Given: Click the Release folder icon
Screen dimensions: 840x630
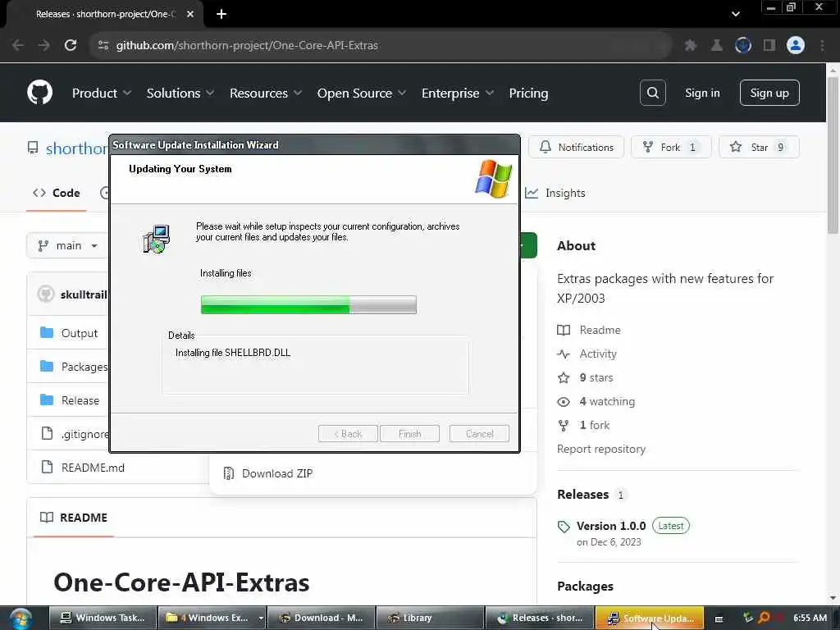Looking at the screenshot, I should pyautogui.click(x=47, y=400).
